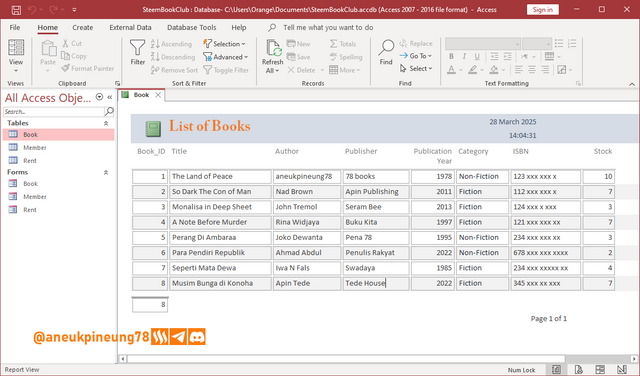Viewport: 640px width, 376px height.
Task: Click the Save icon in title bar
Action: (16, 10)
